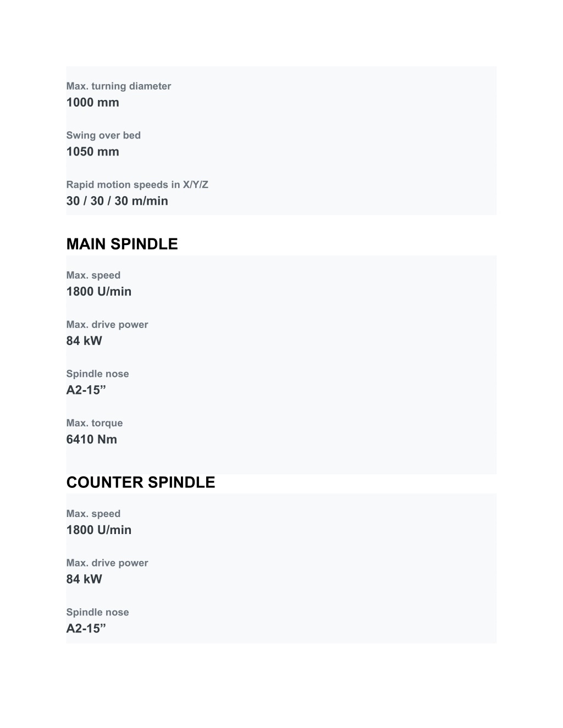
Task: Select the COUNTER SPINDLE heading
Action: click(141, 482)
